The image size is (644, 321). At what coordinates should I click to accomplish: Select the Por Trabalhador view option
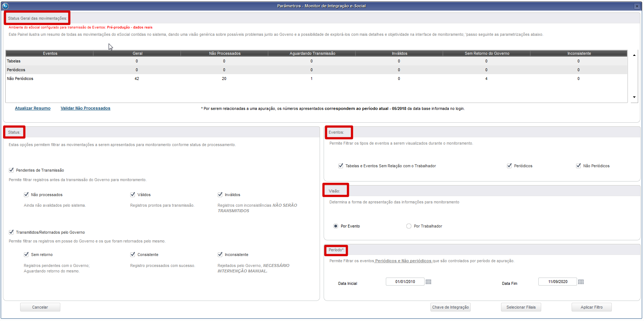click(409, 226)
